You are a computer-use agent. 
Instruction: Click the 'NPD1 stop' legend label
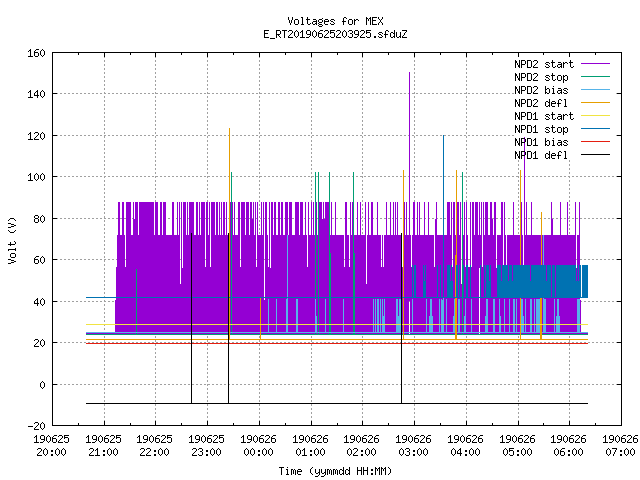pyautogui.click(x=541, y=129)
